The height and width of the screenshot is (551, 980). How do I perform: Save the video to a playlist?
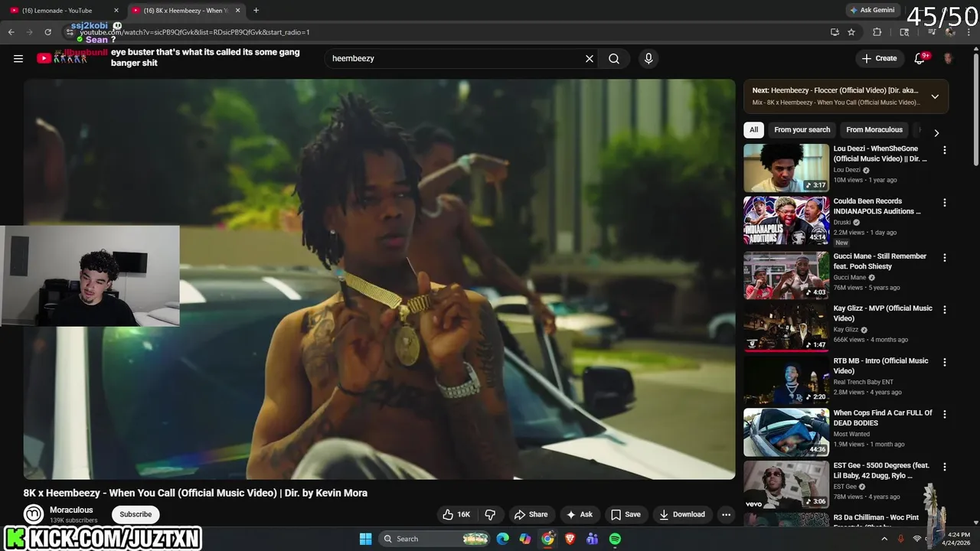click(626, 514)
